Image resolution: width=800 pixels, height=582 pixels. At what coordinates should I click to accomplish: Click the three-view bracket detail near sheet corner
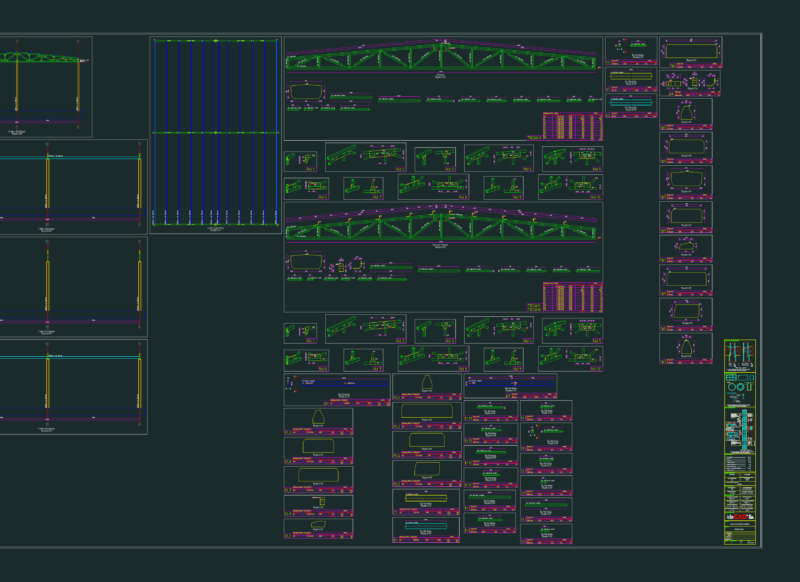click(690, 84)
